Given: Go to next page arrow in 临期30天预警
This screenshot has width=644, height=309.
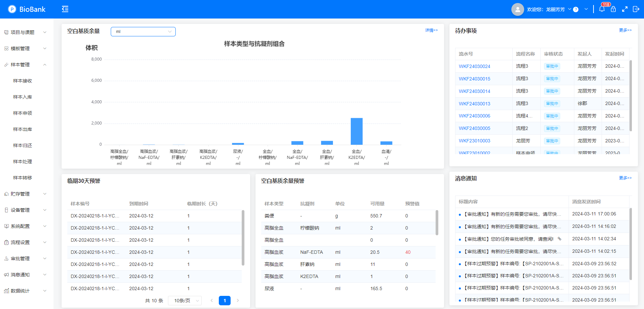Looking at the screenshot, I should pyautogui.click(x=238, y=301).
